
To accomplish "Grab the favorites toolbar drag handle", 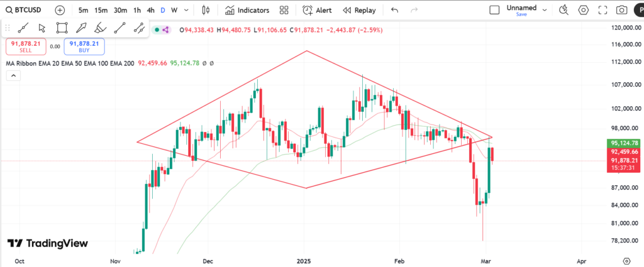I will pos(8,28).
